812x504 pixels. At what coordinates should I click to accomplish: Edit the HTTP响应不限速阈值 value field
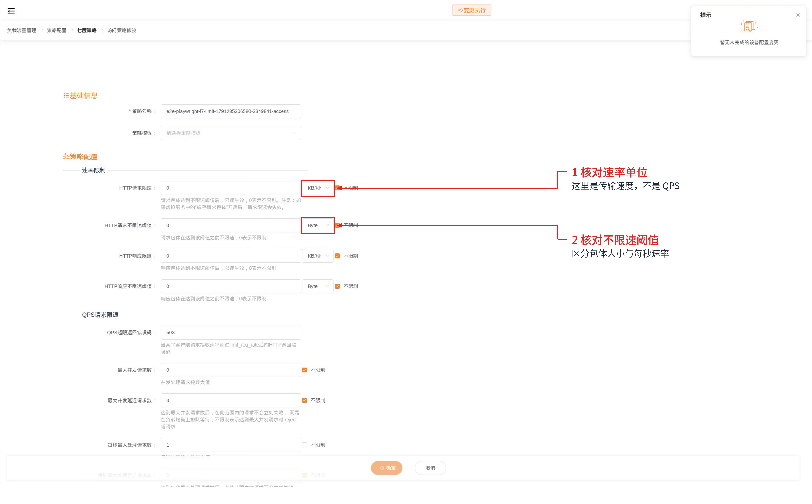point(231,286)
